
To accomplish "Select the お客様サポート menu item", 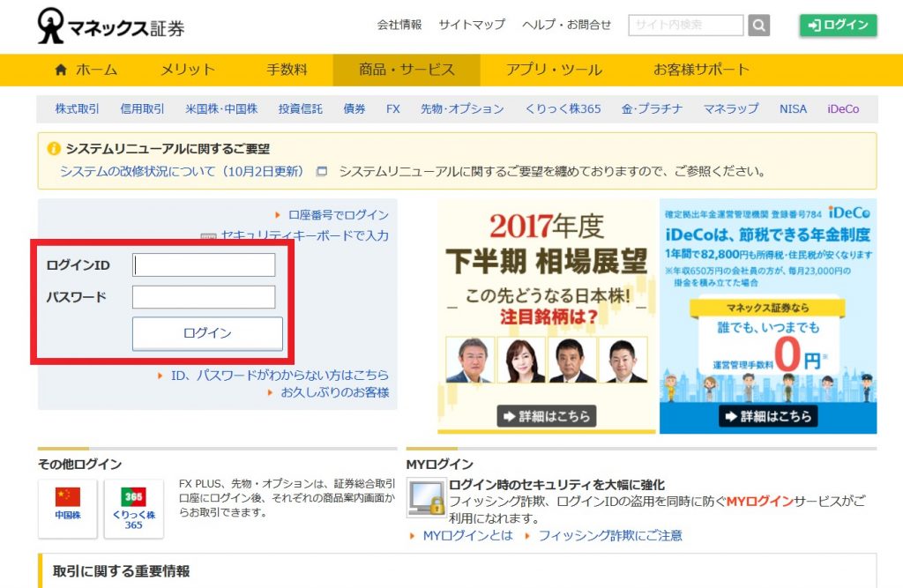I will (x=701, y=70).
